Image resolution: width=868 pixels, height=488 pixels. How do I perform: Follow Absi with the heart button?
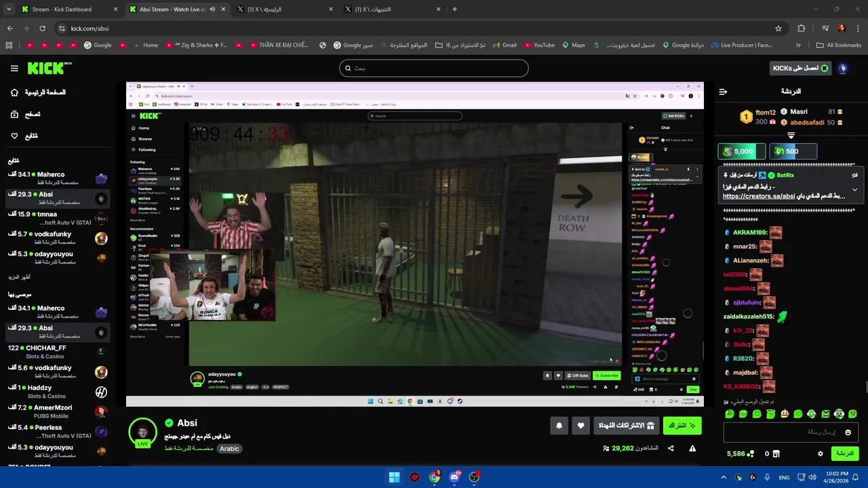[x=580, y=426]
